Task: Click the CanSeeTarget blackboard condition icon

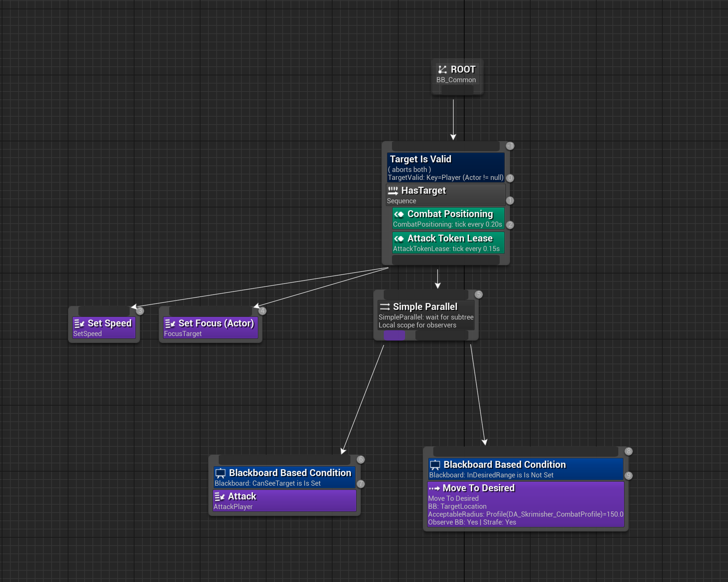Action: coord(220,473)
